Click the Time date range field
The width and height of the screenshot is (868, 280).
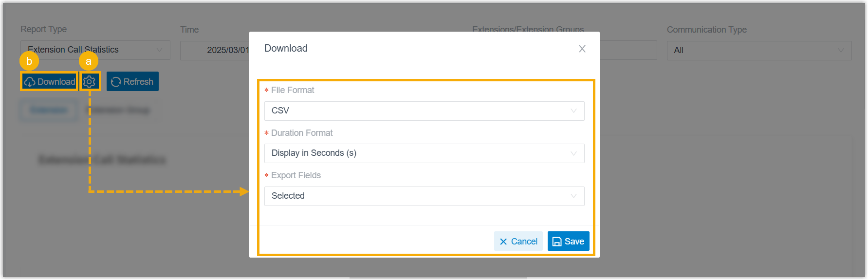(x=215, y=51)
